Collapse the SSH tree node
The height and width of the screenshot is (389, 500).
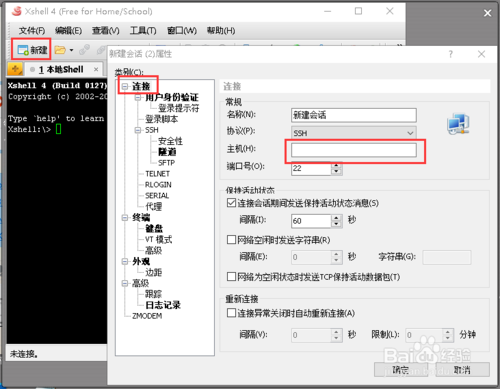pos(138,130)
